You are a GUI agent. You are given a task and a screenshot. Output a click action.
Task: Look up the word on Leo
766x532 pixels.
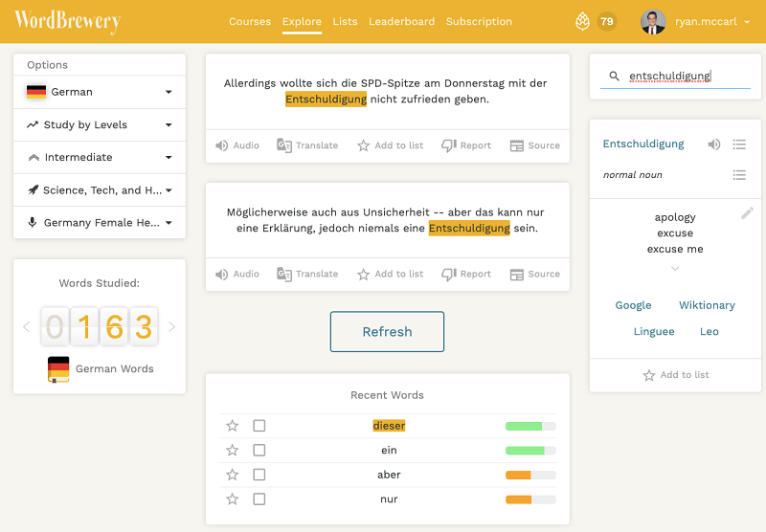click(x=709, y=332)
